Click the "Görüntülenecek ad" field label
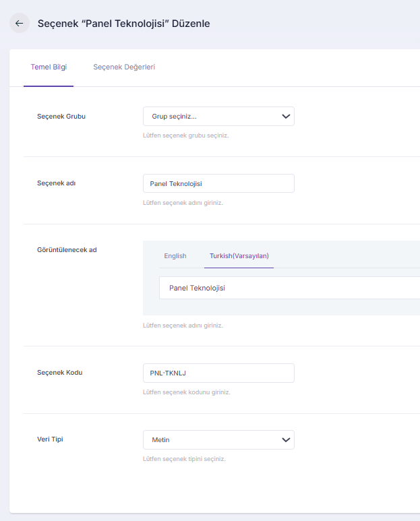This screenshot has width=420, height=521. 67,249
